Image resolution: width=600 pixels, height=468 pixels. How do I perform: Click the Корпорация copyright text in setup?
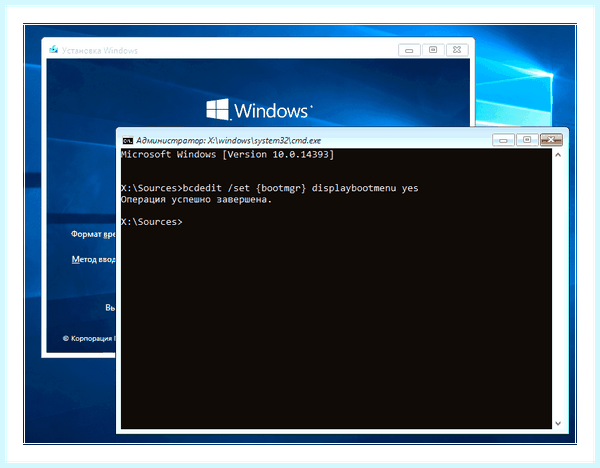89,338
